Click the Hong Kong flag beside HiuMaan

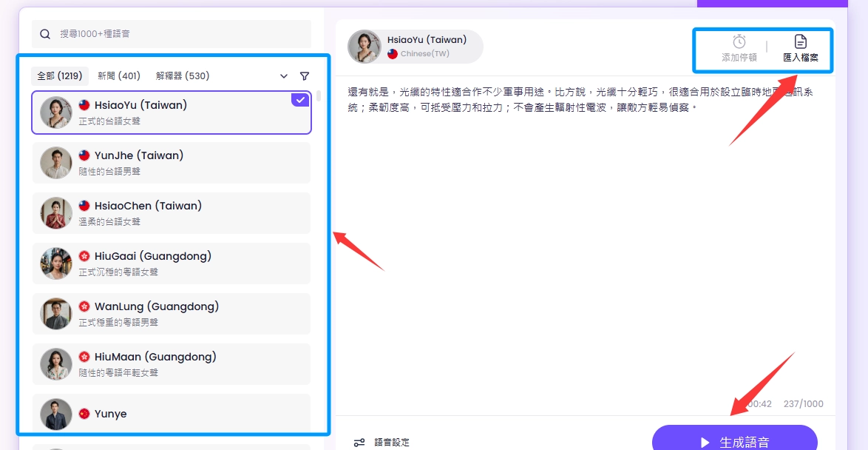pyautogui.click(x=84, y=357)
